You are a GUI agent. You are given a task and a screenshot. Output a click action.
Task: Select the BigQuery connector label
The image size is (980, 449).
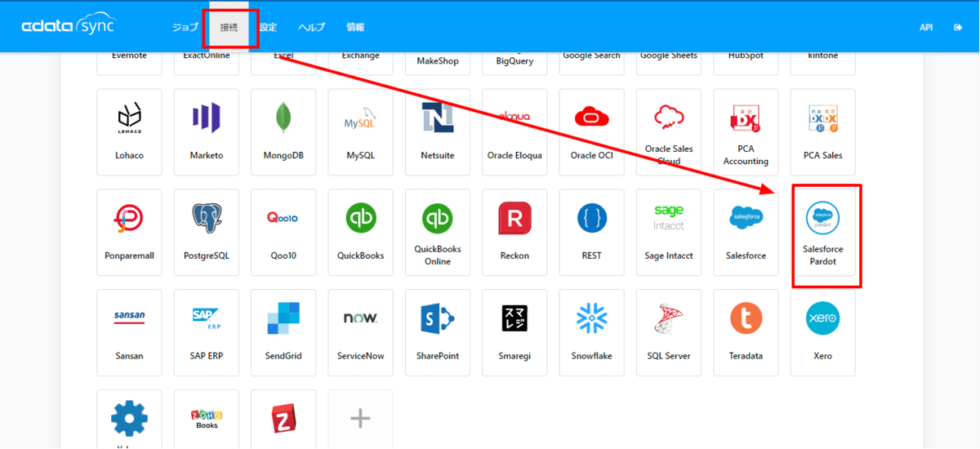(514, 60)
